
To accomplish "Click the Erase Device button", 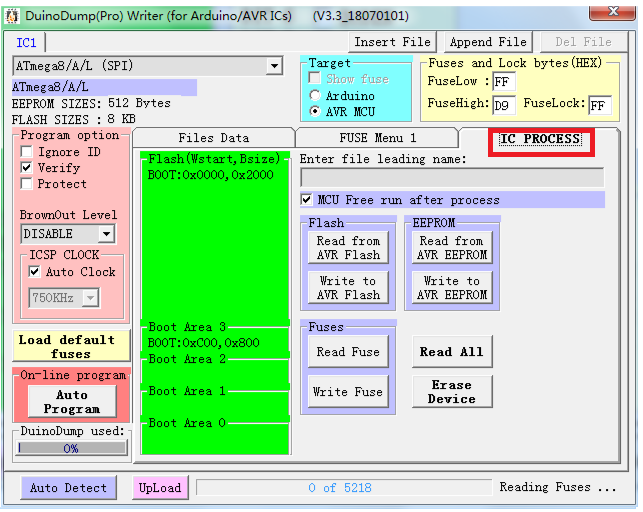I will [452, 391].
